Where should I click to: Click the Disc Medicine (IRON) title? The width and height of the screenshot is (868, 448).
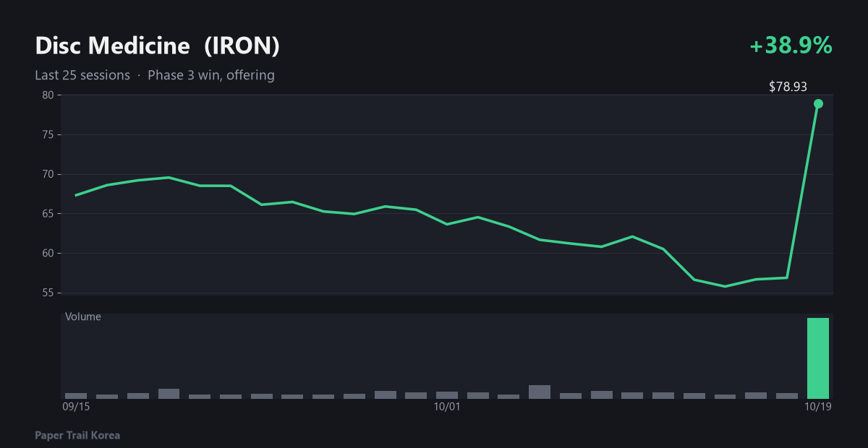click(x=158, y=46)
